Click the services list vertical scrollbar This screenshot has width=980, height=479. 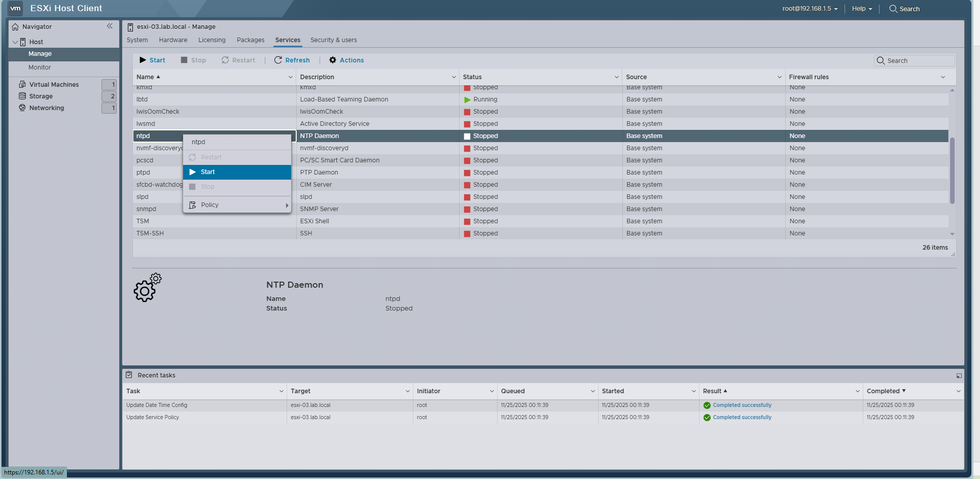952,170
